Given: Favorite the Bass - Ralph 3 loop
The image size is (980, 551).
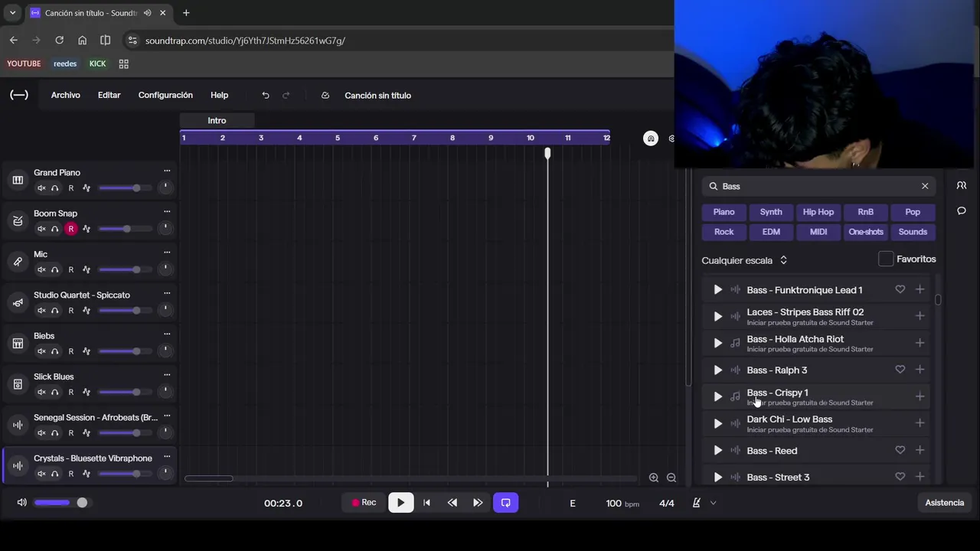Looking at the screenshot, I should [900, 370].
